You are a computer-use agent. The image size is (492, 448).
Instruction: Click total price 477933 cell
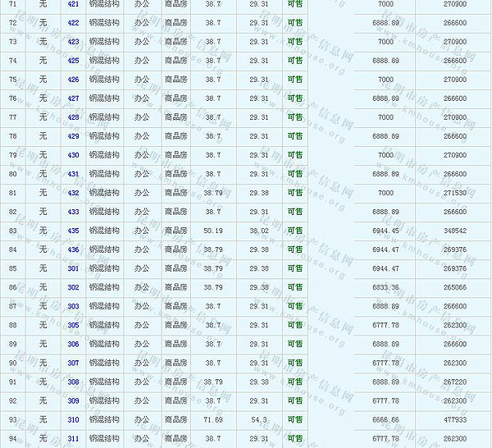coord(454,419)
